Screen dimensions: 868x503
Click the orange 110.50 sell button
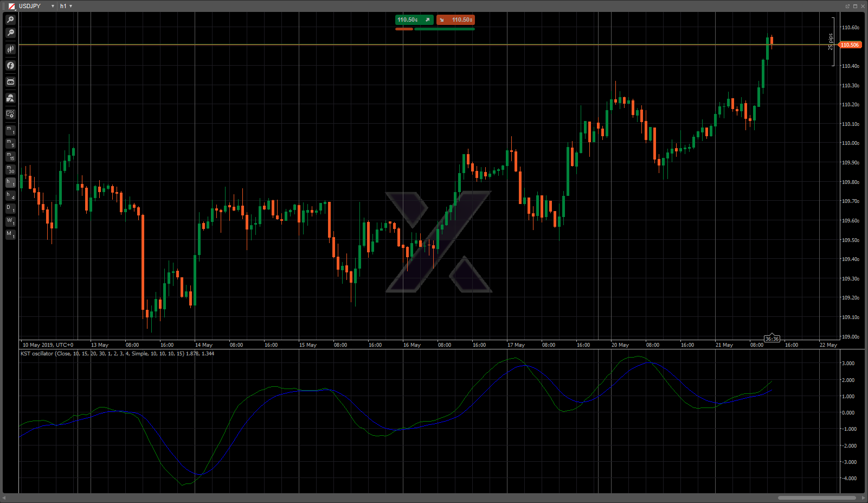[455, 20]
